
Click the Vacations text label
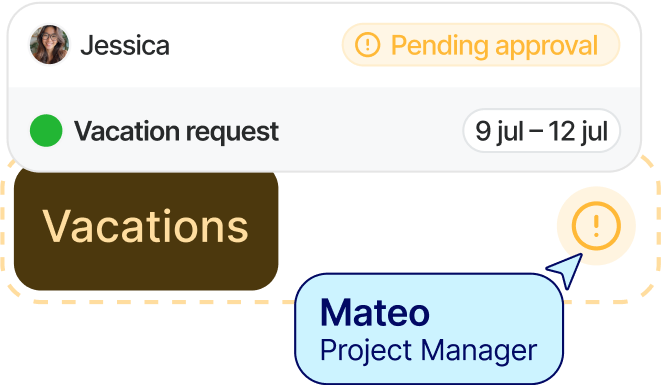145,227
